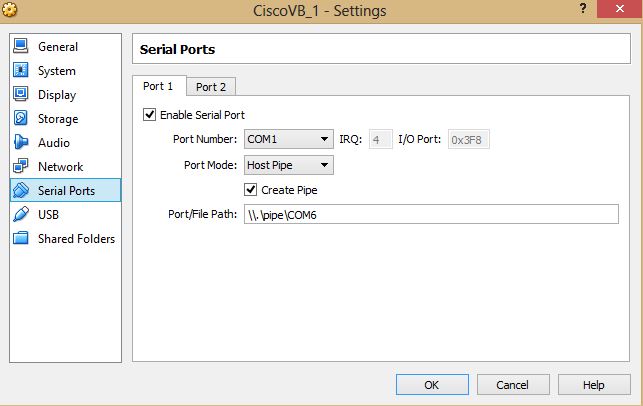This screenshot has height=406, width=643.
Task: Click the General category icon
Action: click(20, 47)
